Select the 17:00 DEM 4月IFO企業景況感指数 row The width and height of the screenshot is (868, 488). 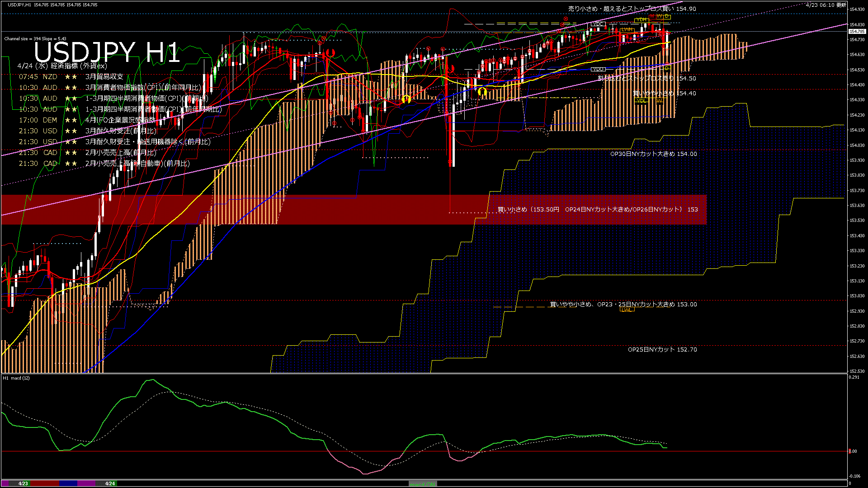pyautogui.click(x=87, y=120)
